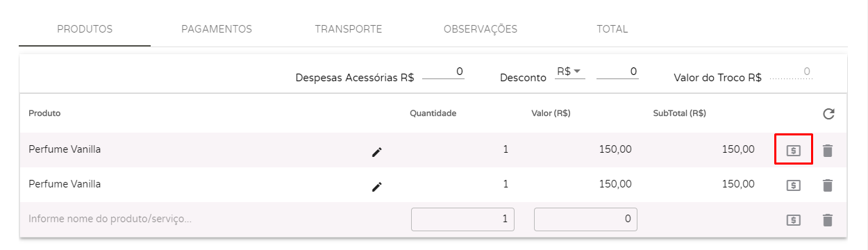The width and height of the screenshot is (868, 250).
Task: Edit second Perfume Vanilla row with pencil
Action: pyautogui.click(x=376, y=186)
